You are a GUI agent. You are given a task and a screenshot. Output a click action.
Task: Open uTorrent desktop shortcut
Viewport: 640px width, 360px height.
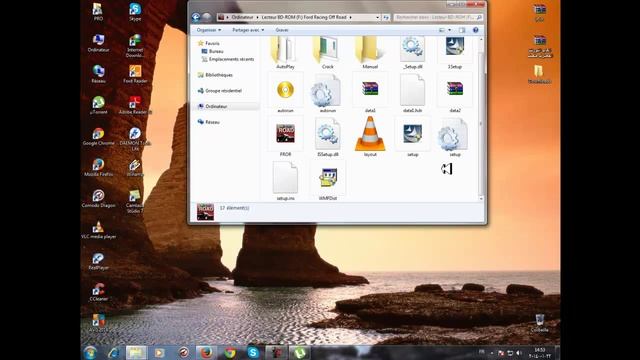[98, 105]
